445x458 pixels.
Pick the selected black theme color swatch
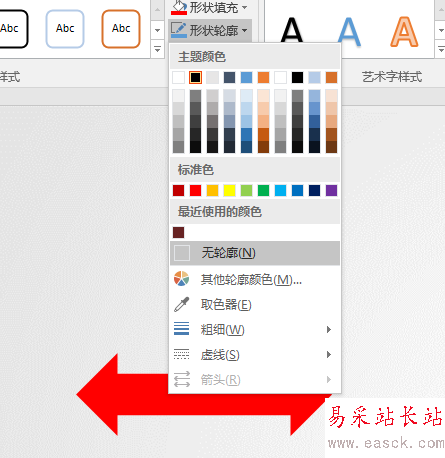point(195,77)
